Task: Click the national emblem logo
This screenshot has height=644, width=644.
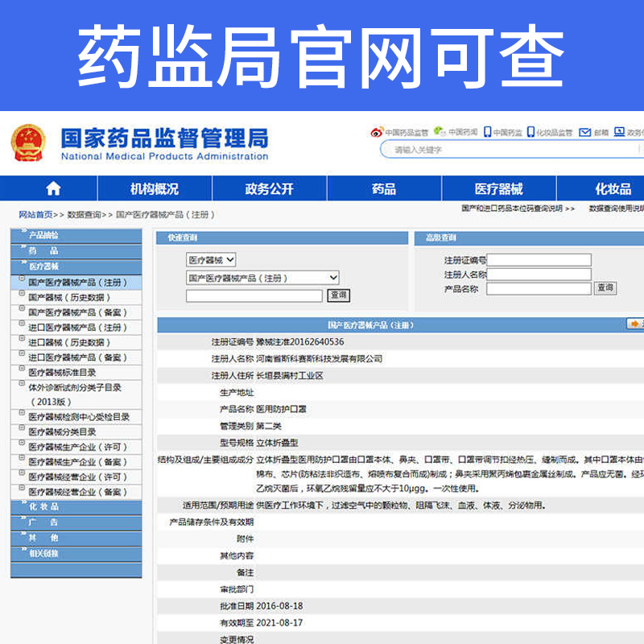Action: click(x=28, y=142)
